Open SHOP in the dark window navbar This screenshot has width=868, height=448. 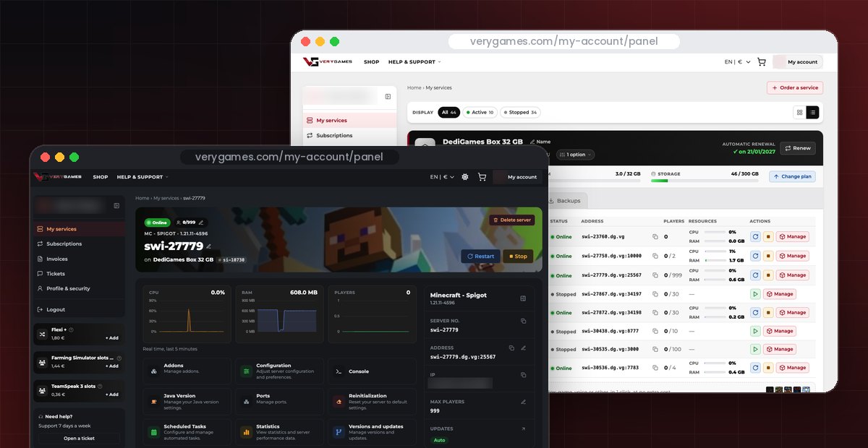pyautogui.click(x=100, y=177)
